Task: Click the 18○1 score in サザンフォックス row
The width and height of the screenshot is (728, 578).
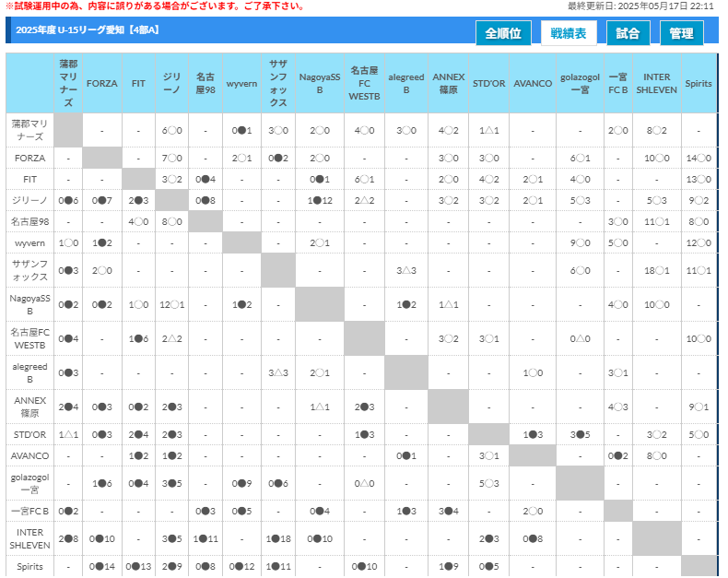Action: 657,270
